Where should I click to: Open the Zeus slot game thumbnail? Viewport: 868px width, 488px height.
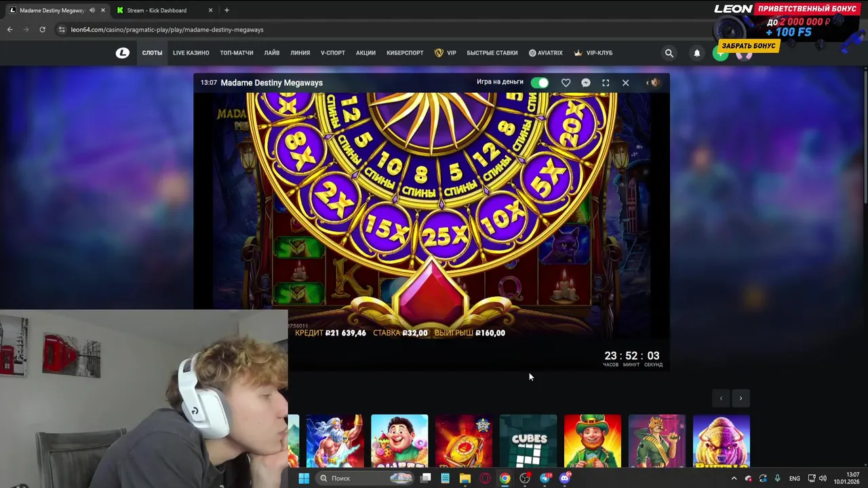coord(335,441)
